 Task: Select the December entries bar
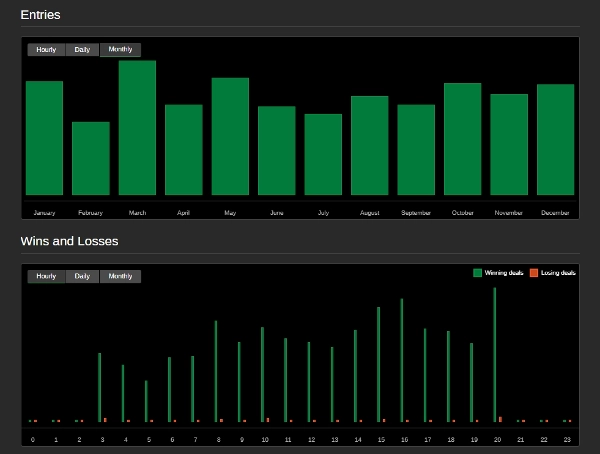[x=555, y=139]
